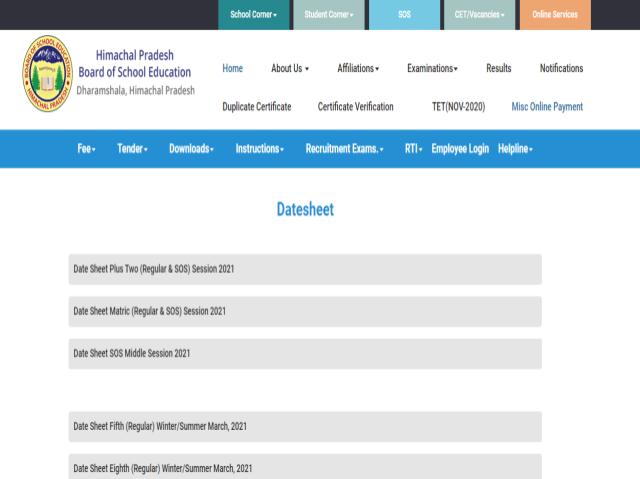Open the School Corner dropdown
The width and height of the screenshot is (640, 479).
click(253, 15)
